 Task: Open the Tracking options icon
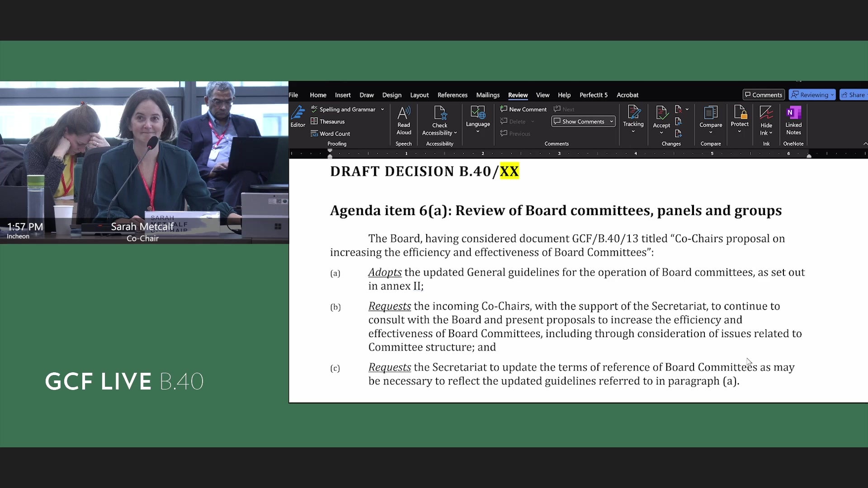click(x=633, y=112)
